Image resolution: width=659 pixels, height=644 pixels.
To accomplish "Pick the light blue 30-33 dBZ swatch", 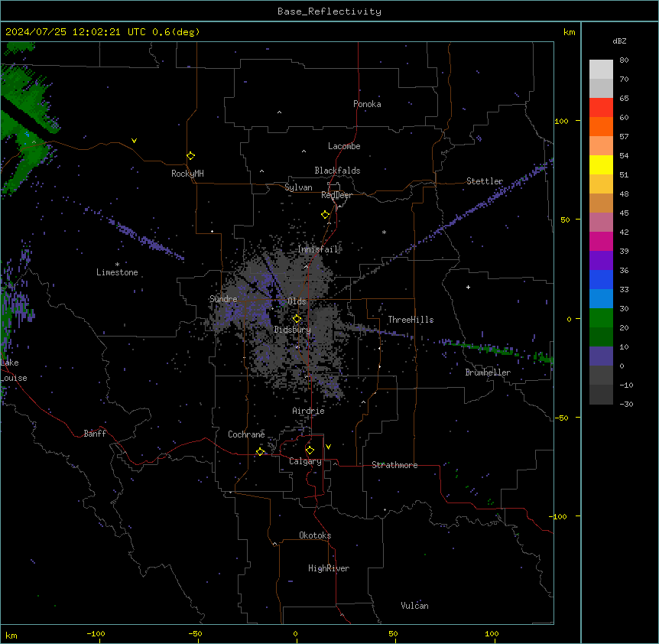I will pos(601,298).
